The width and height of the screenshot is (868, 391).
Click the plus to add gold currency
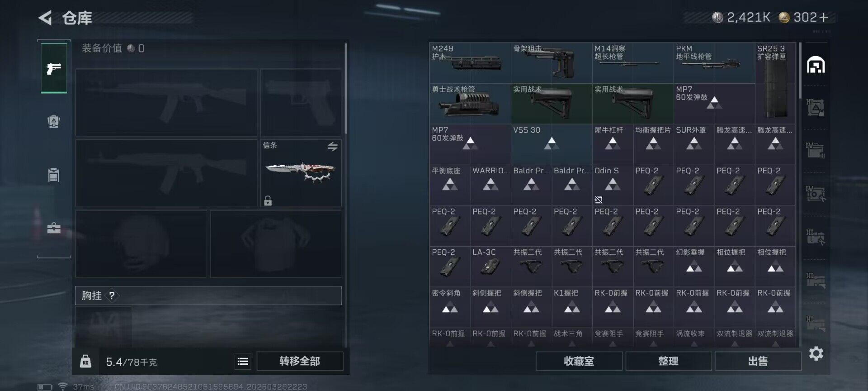pyautogui.click(x=824, y=17)
